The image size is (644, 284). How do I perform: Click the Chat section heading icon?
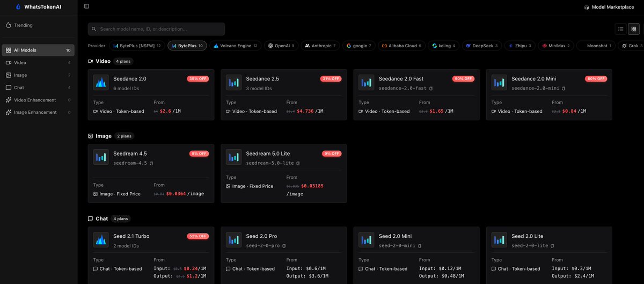point(91,219)
